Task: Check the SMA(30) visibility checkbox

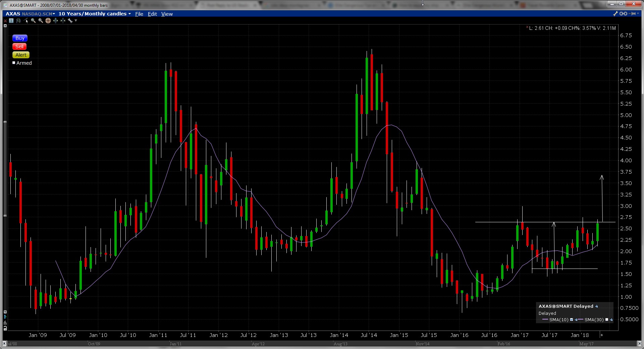Action: tap(606, 319)
